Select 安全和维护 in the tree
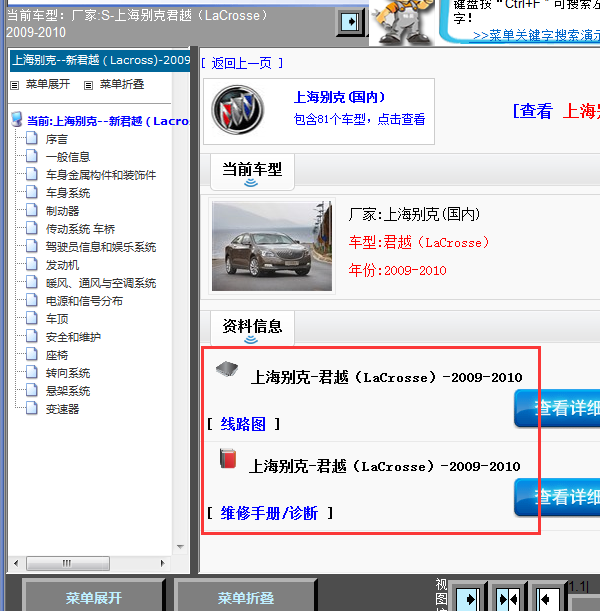 pos(73,337)
